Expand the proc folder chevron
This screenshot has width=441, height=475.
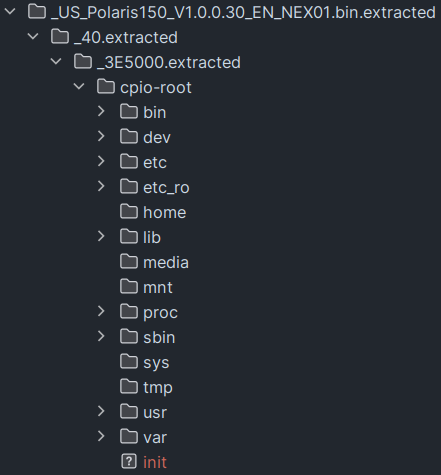coord(101,311)
